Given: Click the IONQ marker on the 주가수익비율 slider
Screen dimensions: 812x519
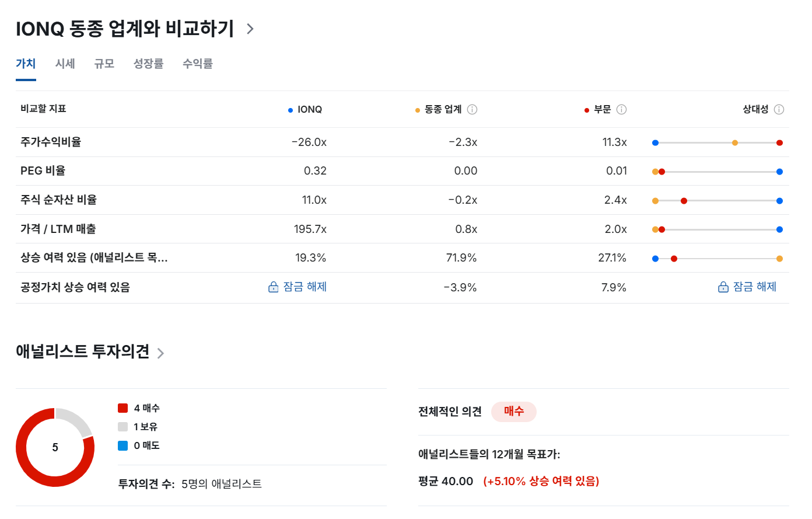Looking at the screenshot, I should (656, 142).
